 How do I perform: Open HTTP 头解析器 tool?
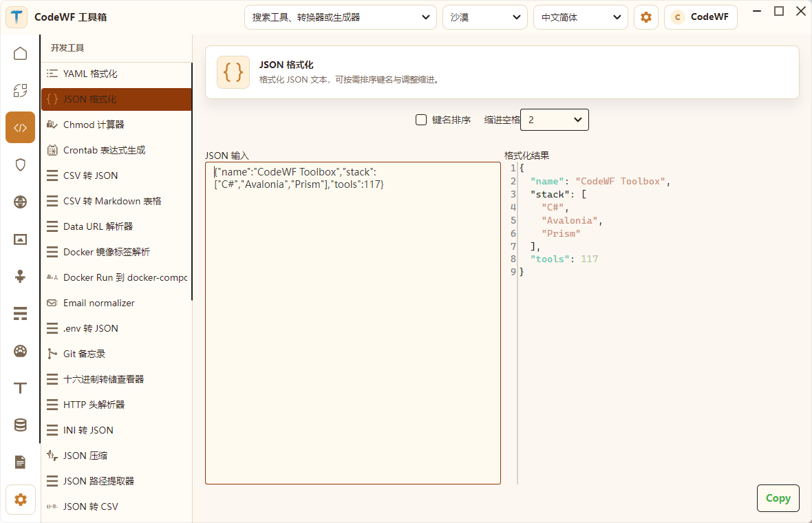pos(116,405)
